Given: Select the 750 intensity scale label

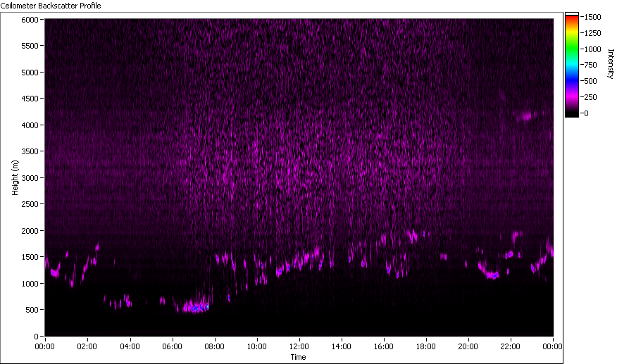Looking at the screenshot, I should (x=591, y=65).
